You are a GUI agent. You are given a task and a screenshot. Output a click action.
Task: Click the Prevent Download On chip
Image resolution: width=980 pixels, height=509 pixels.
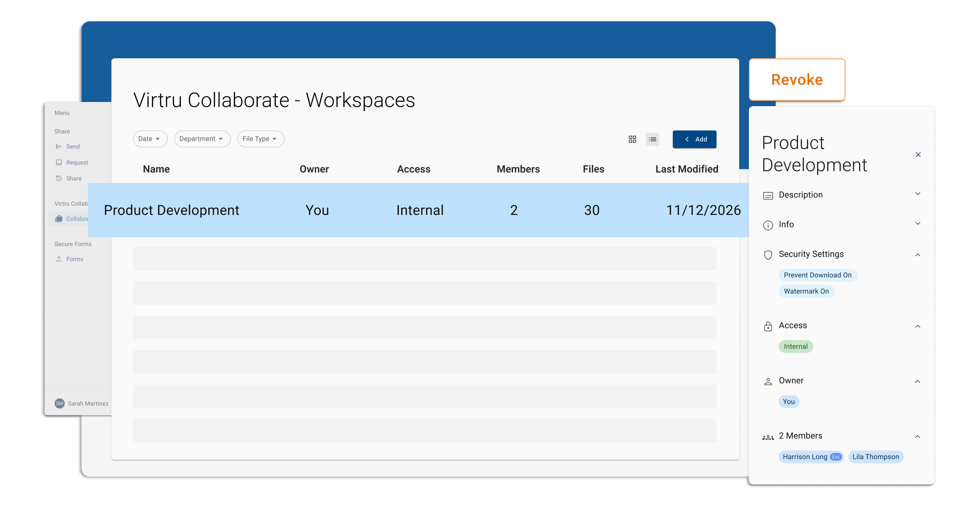[818, 275]
